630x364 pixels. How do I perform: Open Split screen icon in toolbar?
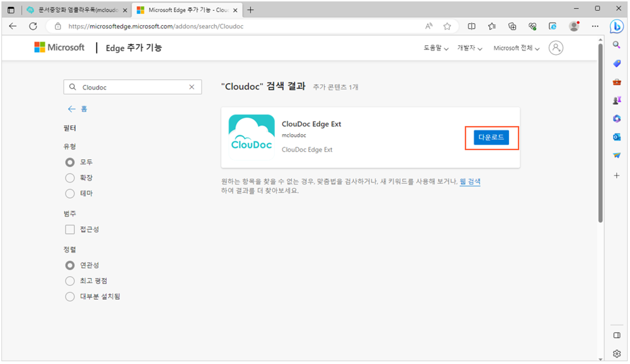(x=472, y=26)
